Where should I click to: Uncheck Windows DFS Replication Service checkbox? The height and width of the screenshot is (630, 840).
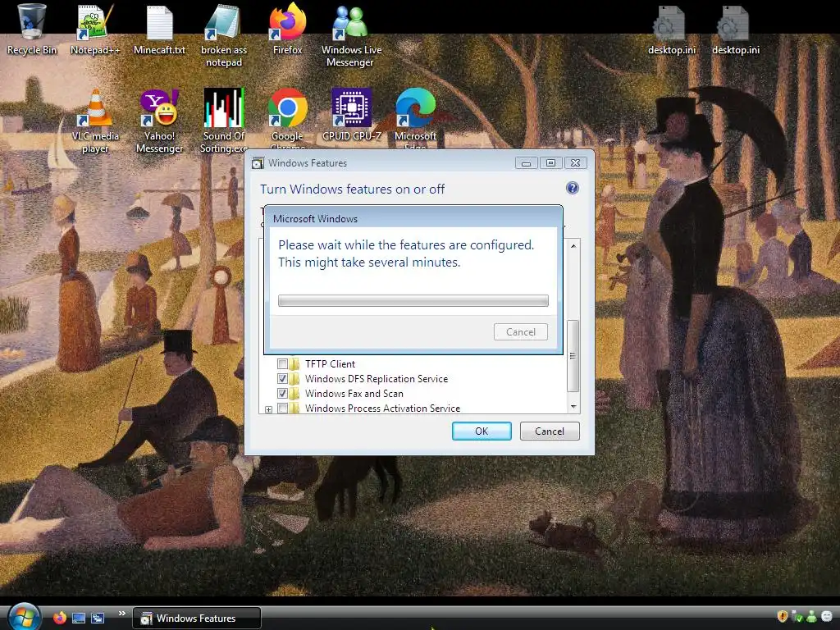click(282, 379)
